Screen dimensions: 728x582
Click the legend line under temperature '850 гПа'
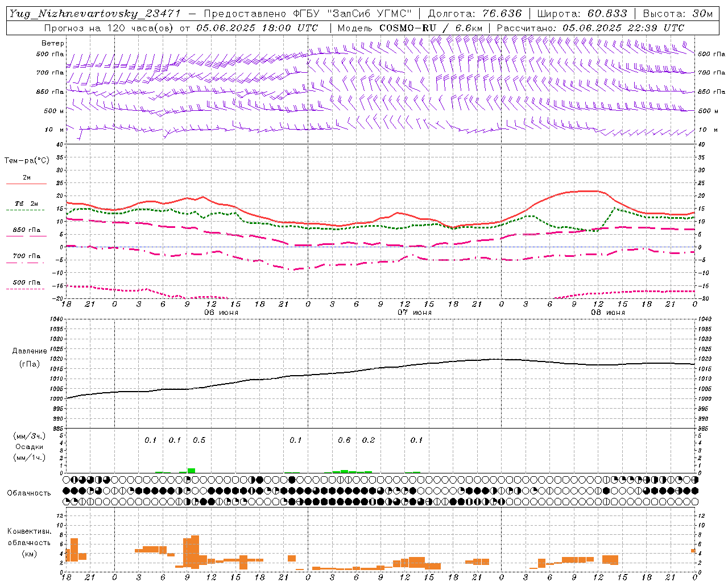[x=26, y=236]
